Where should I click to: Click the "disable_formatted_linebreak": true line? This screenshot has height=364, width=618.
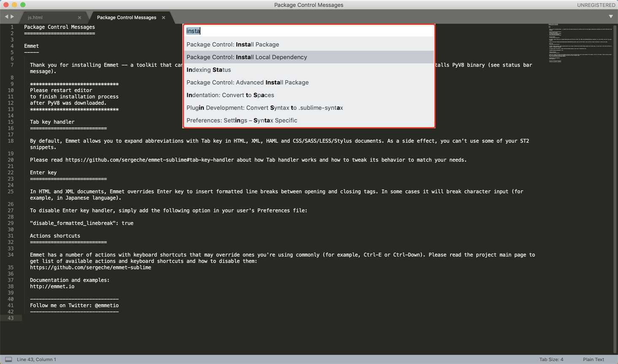(81, 223)
